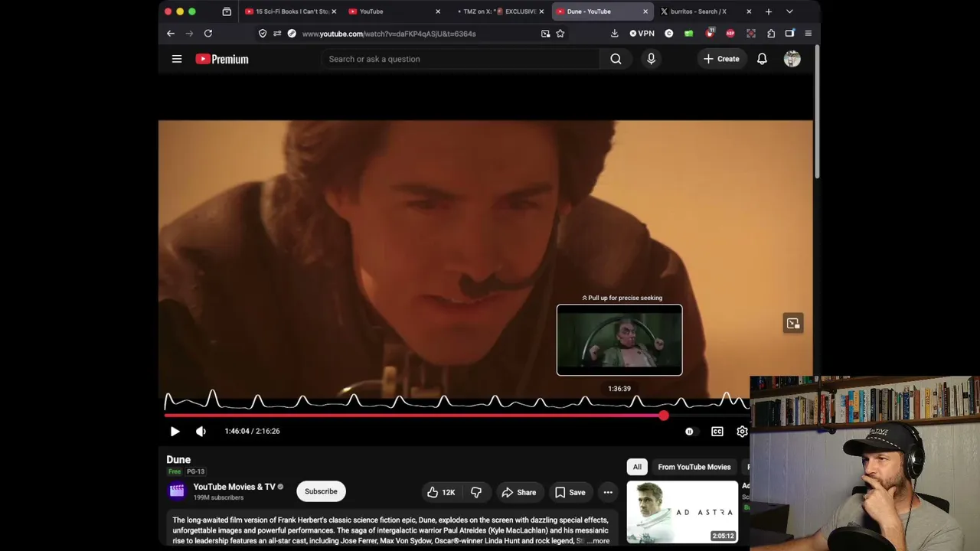Viewport: 980px width, 551px height.
Task: Click the PG-13 rating badge
Action: pyautogui.click(x=195, y=472)
